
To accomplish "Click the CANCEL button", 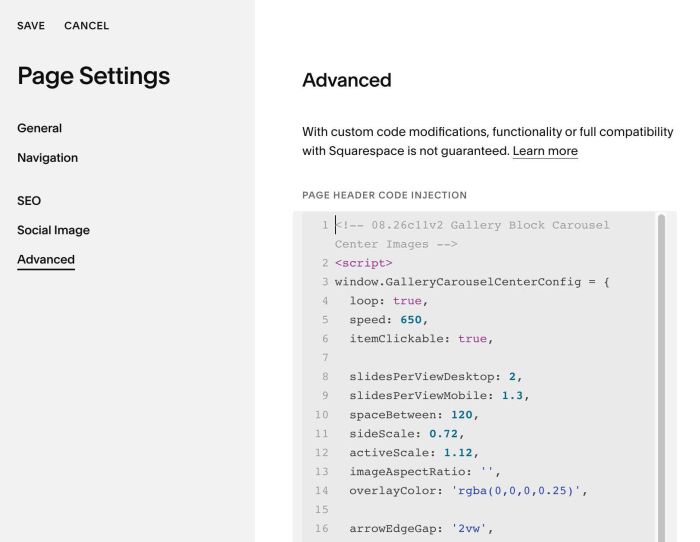I will click(x=87, y=26).
